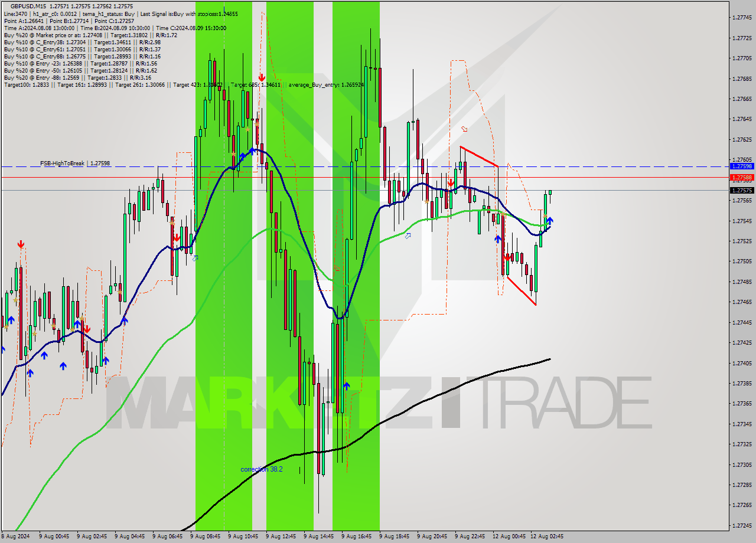Image resolution: width=756 pixels, height=543 pixels.
Task: Click the '9 Aug 14:45' time label
Action: click(x=318, y=537)
